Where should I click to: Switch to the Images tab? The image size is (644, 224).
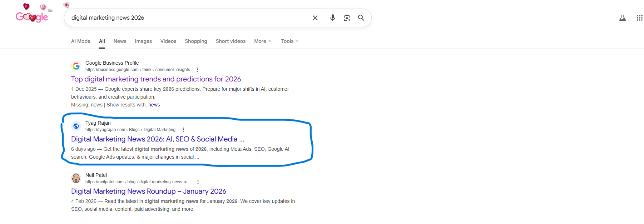pyautogui.click(x=143, y=41)
